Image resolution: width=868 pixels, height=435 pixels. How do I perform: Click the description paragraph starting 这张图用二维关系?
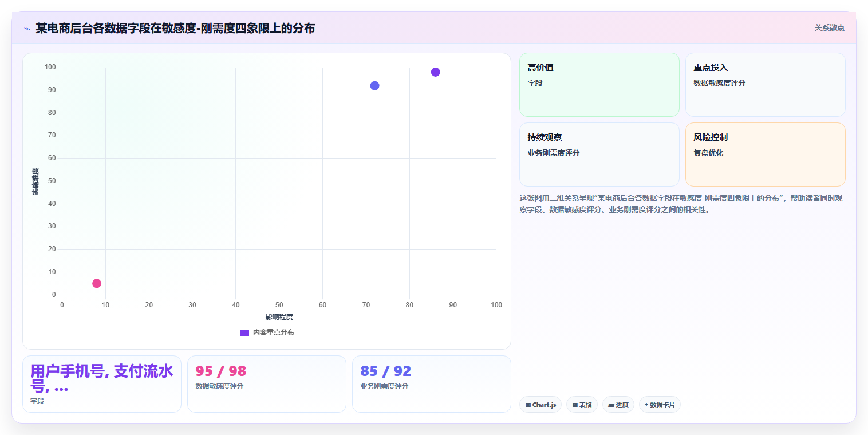coord(681,204)
